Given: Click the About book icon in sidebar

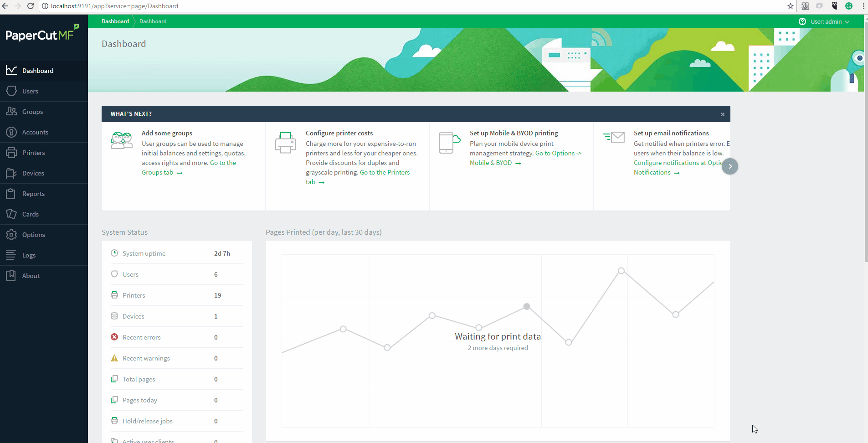Looking at the screenshot, I should [11, 276].
